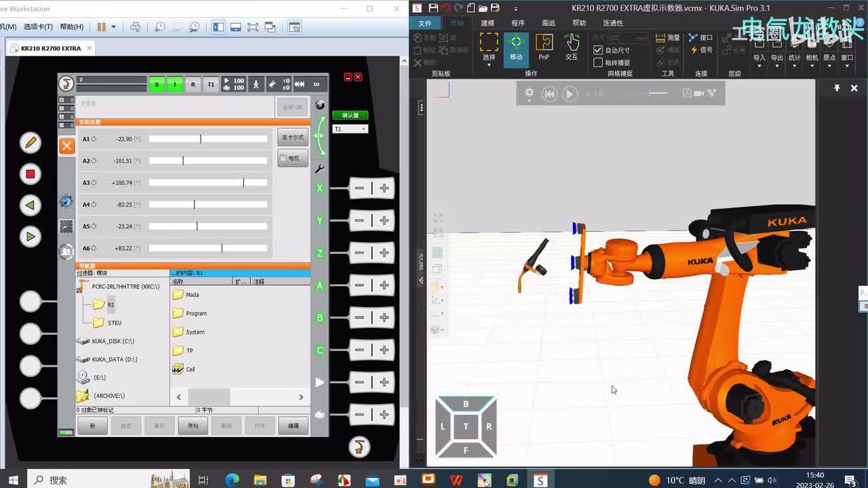Enable the 始终捕捉 checkbox
The width and height of the screenshot is (868, 488).
[x=598, y=62]
